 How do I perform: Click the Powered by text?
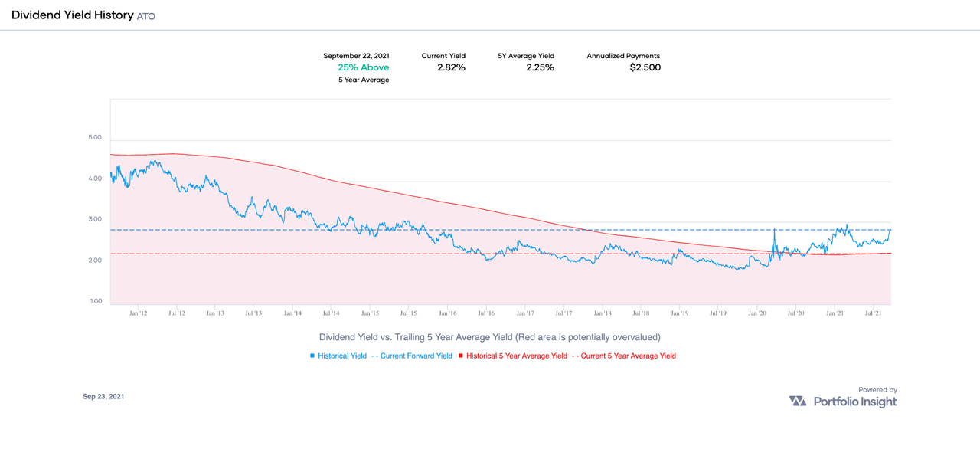point(879,389)
